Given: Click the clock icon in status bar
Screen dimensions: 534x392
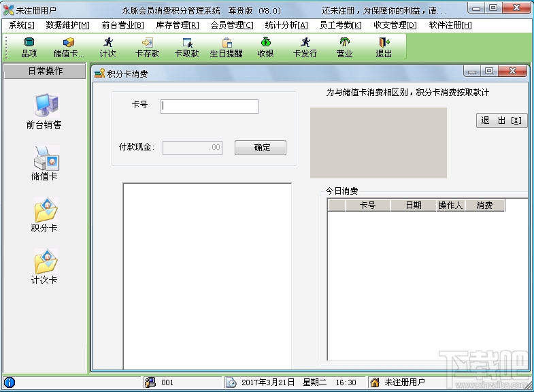Looking at the screenshot, I should point(231,382).
